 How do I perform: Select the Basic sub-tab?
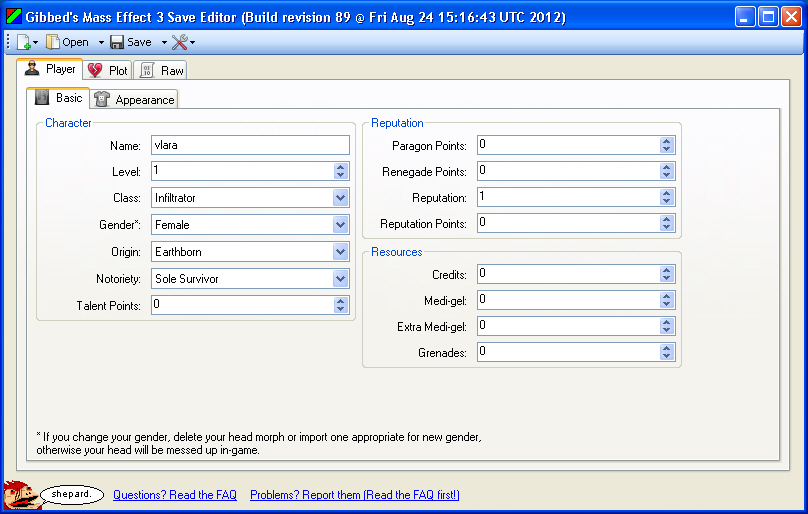tap(58, 98)
